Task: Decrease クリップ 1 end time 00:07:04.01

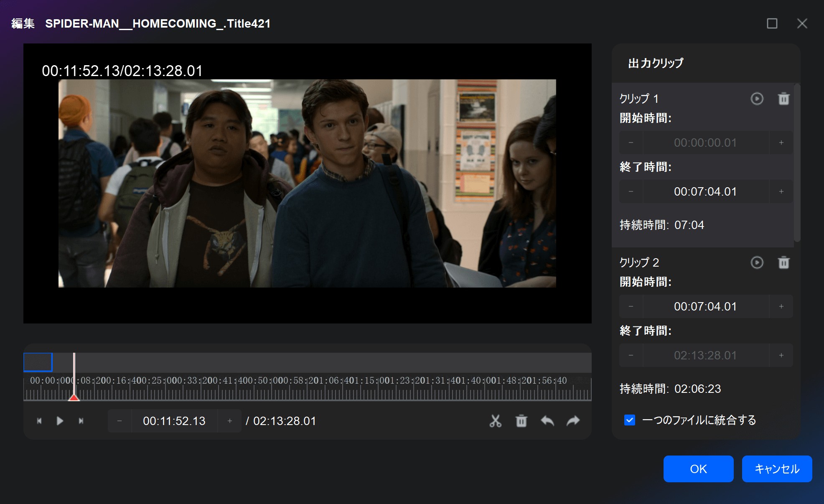Action: click(631, 191)
